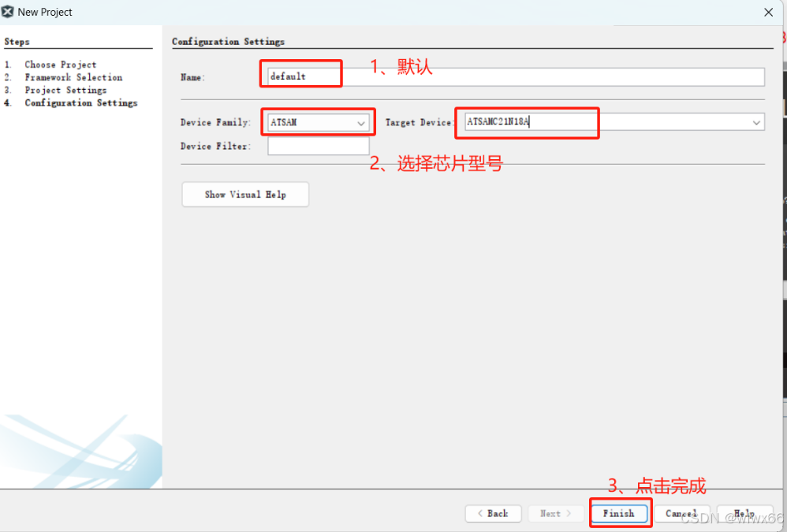787x532 pixels.
Task: Select the Framework Selection step
Action: coord(74,77)
